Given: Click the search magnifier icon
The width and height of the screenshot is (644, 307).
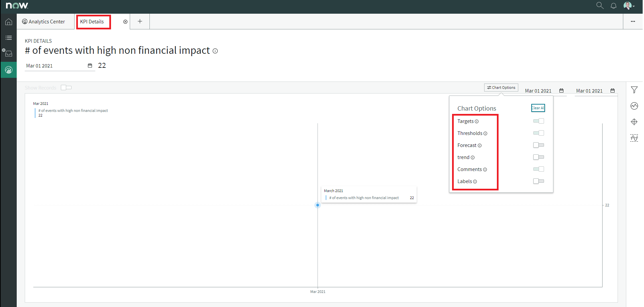Looking at the screenshot, I should (x=600, y=6).
